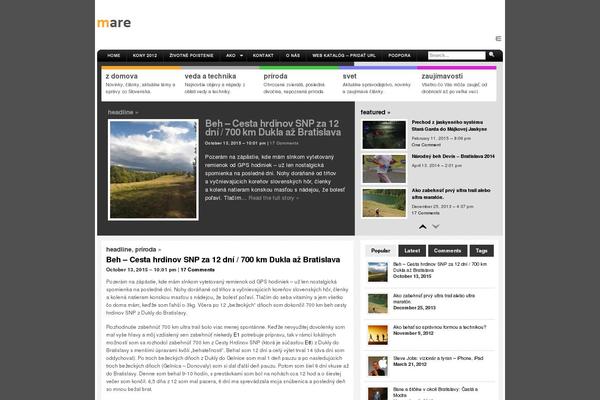Click November 9, 2012 date in popular list
The width and height of the screenshot is (600, 400).
pyautogui.click(x=413, y=333)
